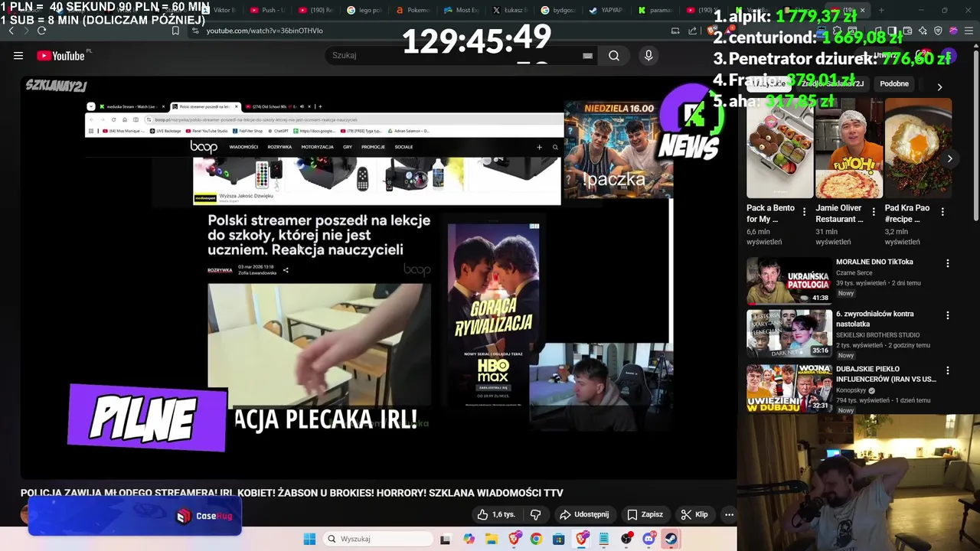Image resolution: width=980 pixels, height=551 pixels.
Task: Open the Pad Kra Pao short thumbnail
Action: point(918,148)
